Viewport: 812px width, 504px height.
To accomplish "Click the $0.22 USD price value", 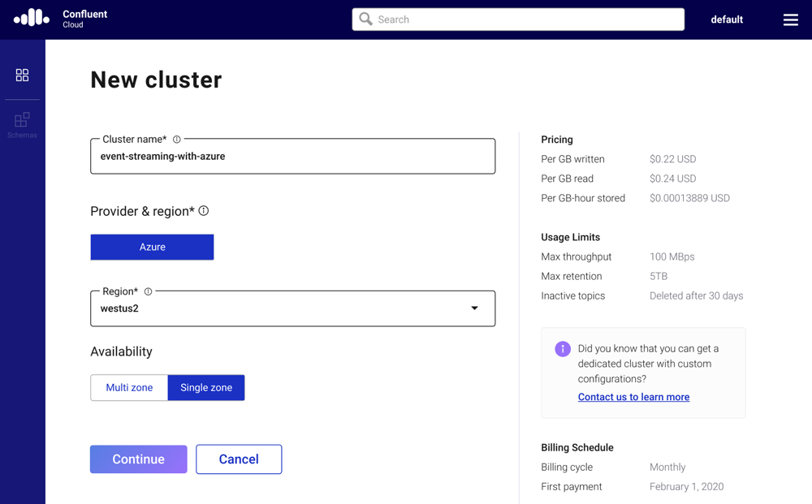I will (x=672, y=159).
